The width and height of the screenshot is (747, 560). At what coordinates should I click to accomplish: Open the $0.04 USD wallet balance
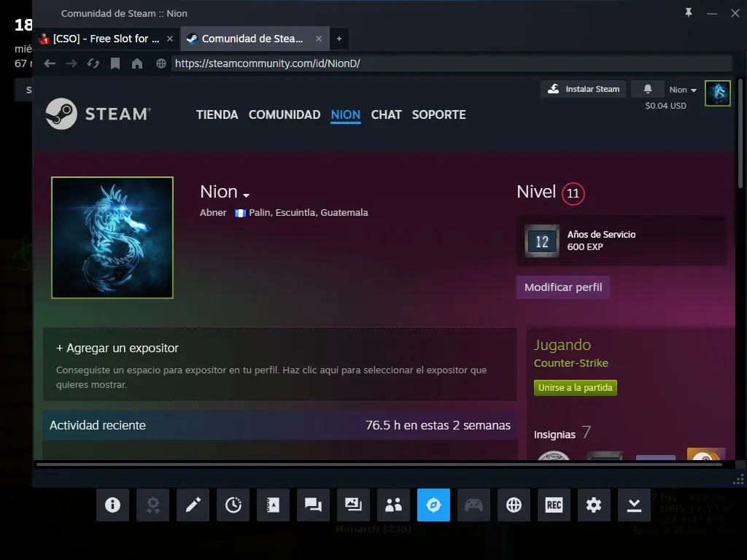[665, 106]
